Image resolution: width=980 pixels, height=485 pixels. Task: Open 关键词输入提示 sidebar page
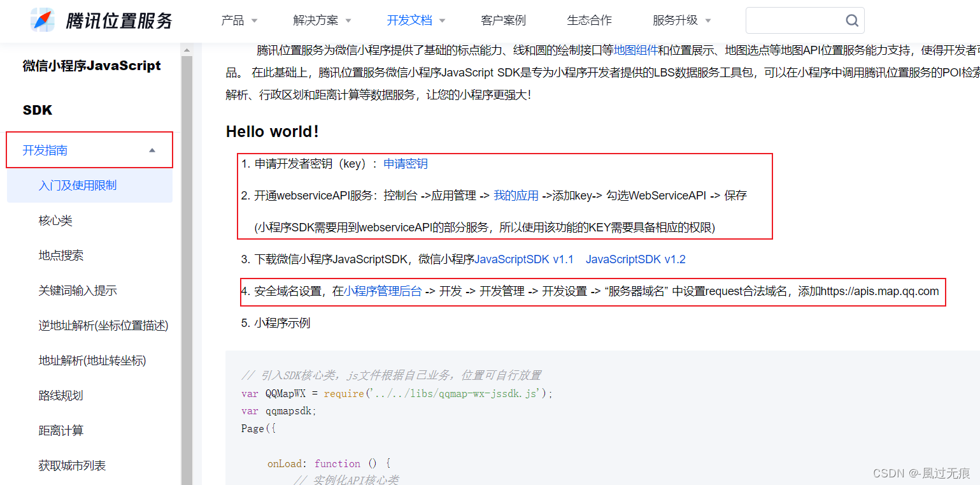pyautogui.click(x=78, y=291)
